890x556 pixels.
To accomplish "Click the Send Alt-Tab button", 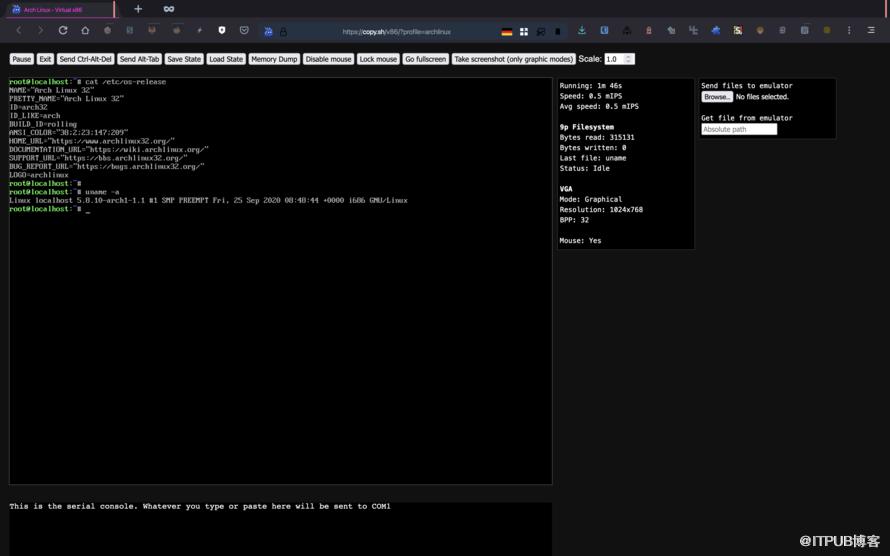I will pyautogui.click(x=140, y=59).
